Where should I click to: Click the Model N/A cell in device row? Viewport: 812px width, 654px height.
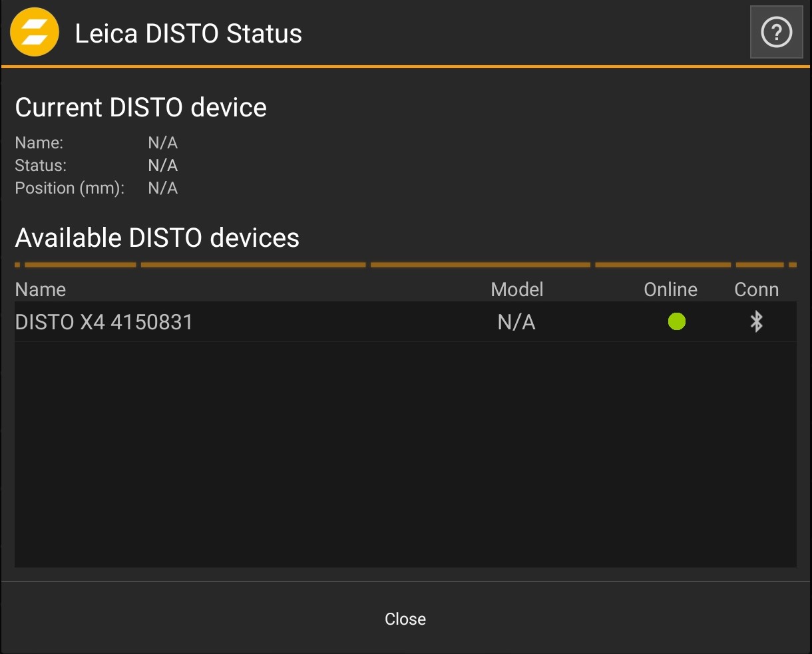coord(516,322)
